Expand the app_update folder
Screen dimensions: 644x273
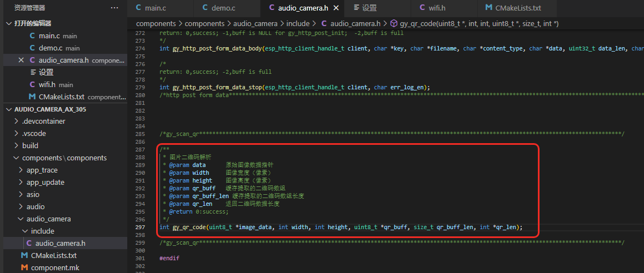point(21,183)
